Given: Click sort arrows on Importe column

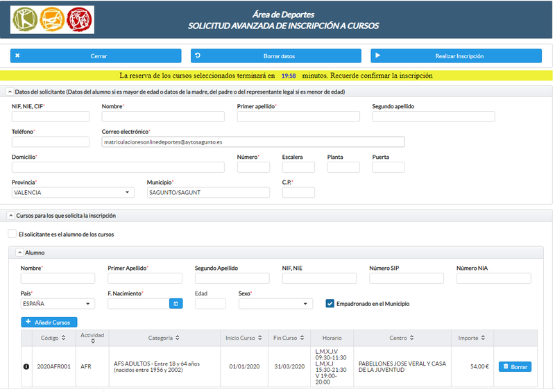Looking at the screenshot, I should tap(483, 338).
